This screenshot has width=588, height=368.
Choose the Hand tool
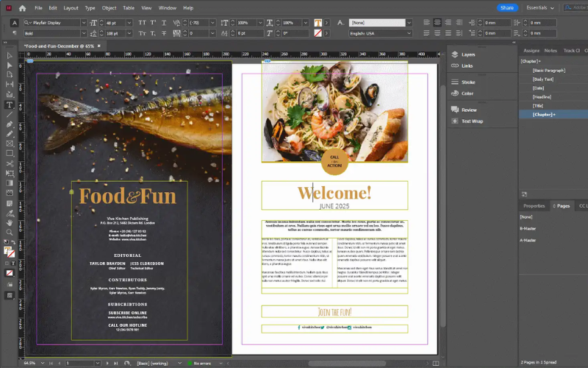pyautogui.click(x=10, y=222)
